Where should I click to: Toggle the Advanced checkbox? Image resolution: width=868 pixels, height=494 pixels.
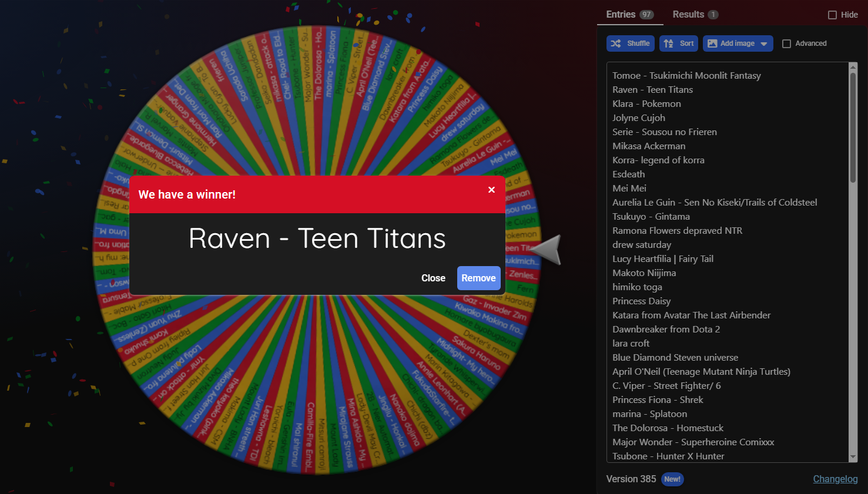786,43
